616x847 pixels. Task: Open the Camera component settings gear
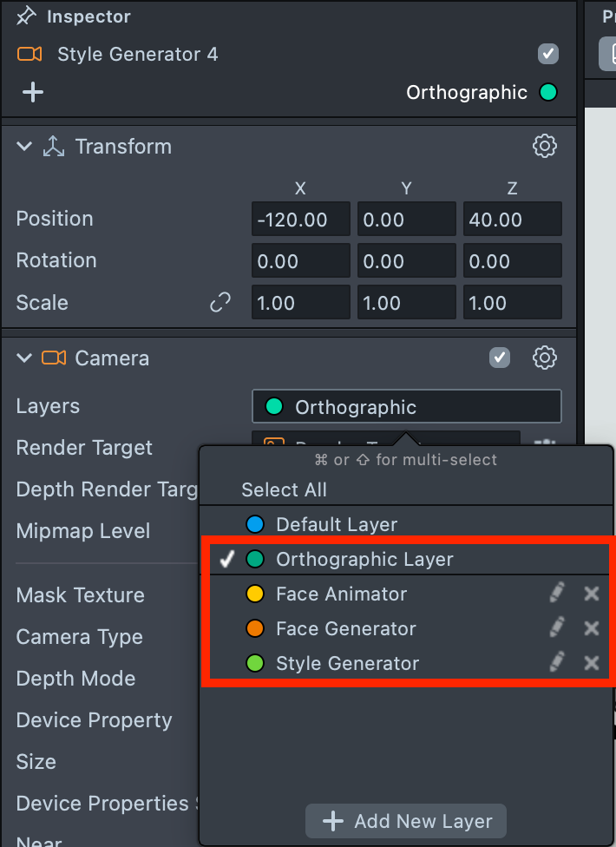pyautogui.click(x=545, y=358)
